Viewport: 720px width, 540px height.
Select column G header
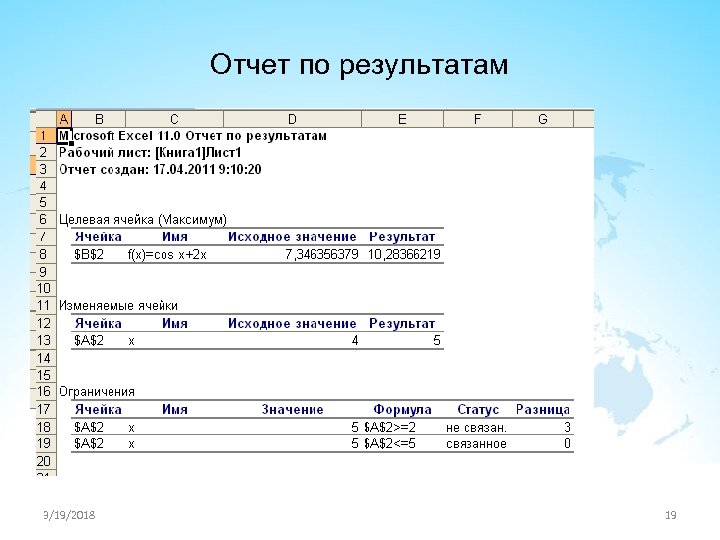(543, 119)
